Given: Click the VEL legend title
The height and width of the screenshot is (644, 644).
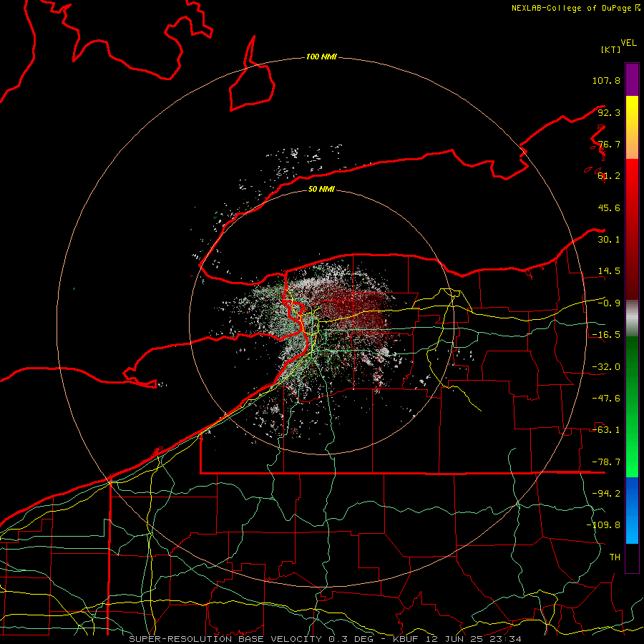Looking at the screenshot, I should point(628,43).
